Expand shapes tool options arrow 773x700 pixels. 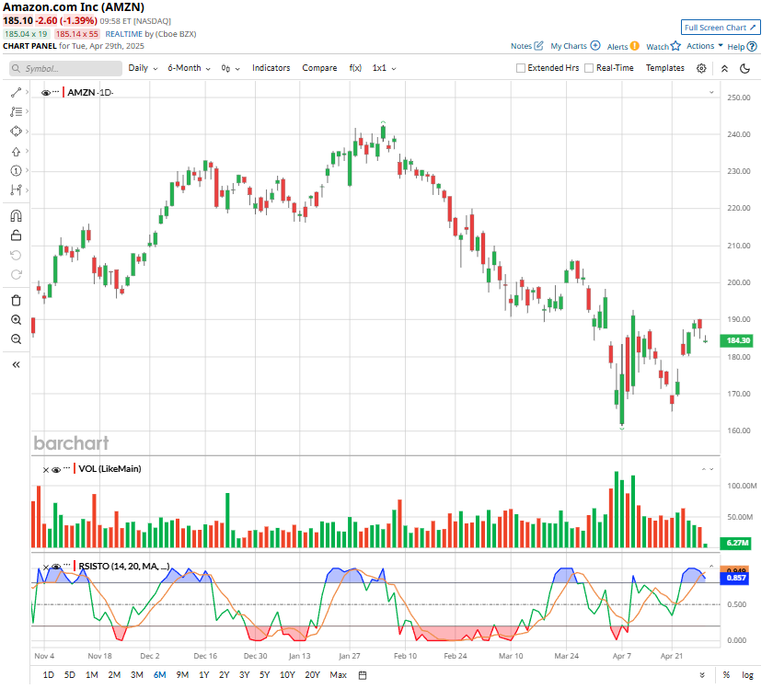(x=27, y=132)
